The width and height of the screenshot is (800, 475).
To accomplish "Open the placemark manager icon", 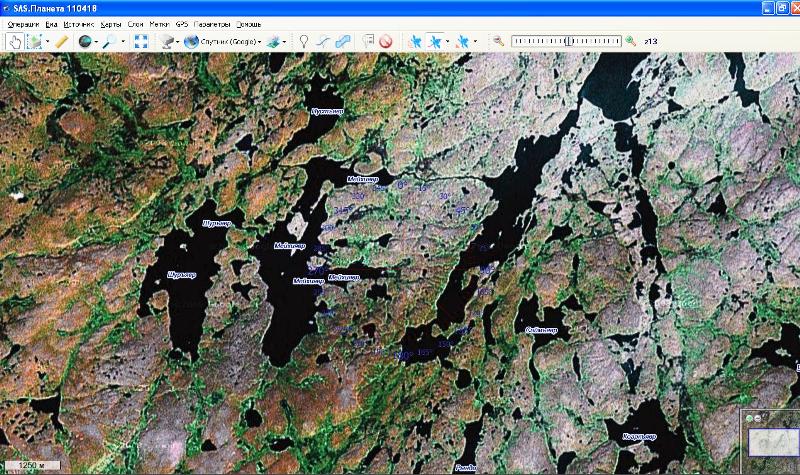I will [368, 41].
